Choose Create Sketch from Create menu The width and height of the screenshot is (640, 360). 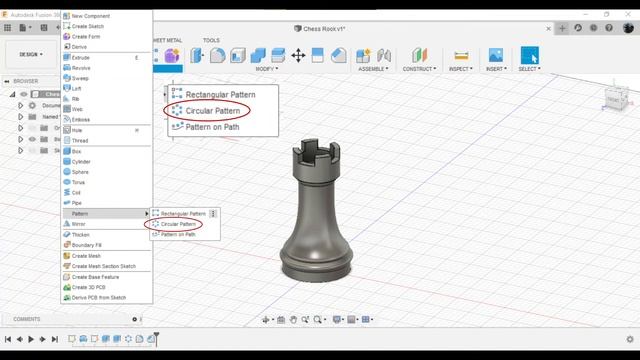(106, 26)
